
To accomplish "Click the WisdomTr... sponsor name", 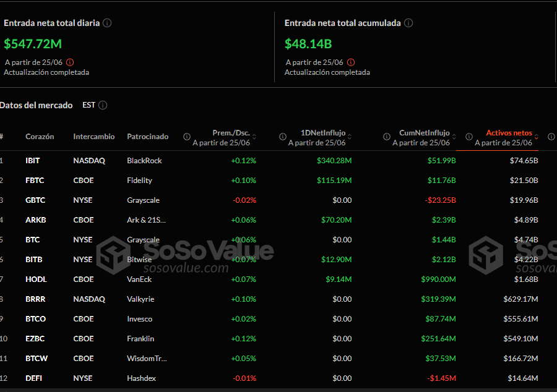I will [147, 359].
